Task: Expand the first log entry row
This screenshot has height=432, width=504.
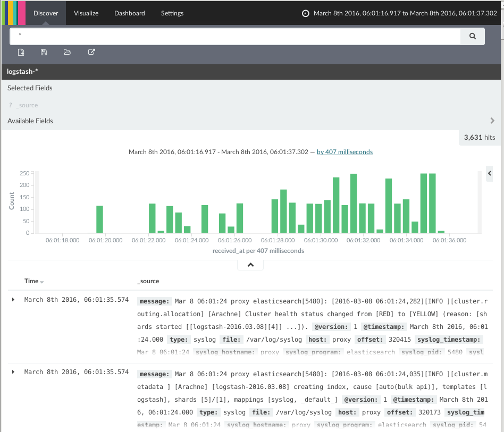Action: pos(13,300)
